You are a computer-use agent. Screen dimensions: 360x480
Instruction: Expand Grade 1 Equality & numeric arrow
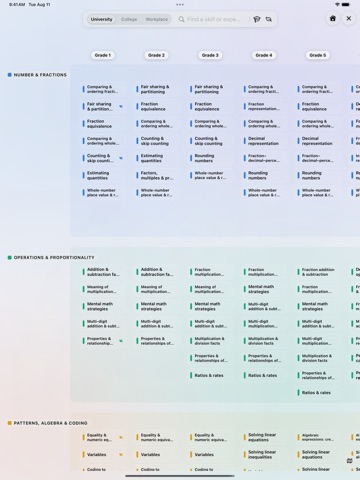click(121, 437)
